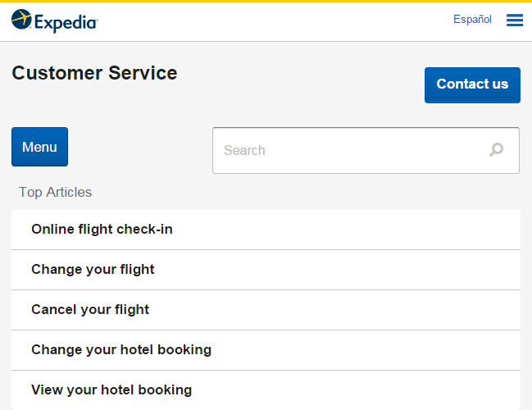Focus the Search input field

coord(366,150)
